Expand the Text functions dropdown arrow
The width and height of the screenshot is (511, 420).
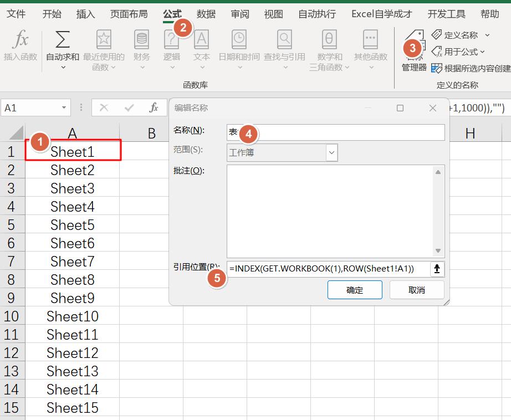[x=202, y=68]
